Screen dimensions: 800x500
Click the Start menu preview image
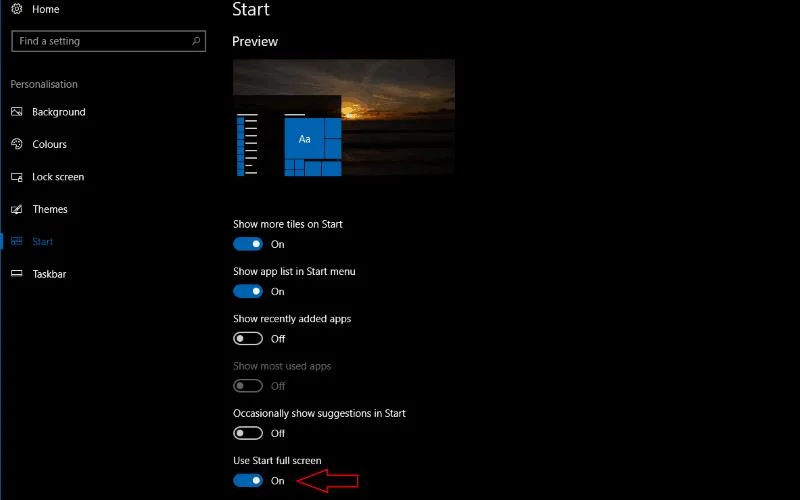344,118
